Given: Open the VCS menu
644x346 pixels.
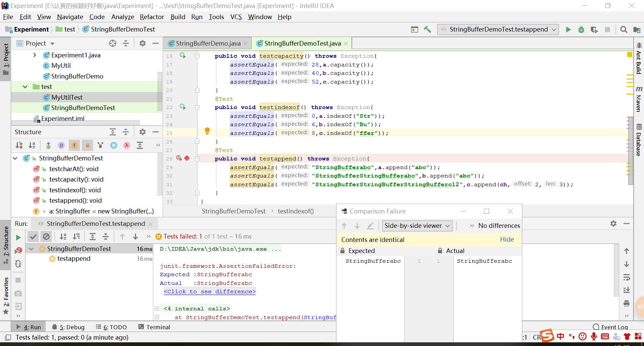Looking at the screenshot, I should (236, 17).
